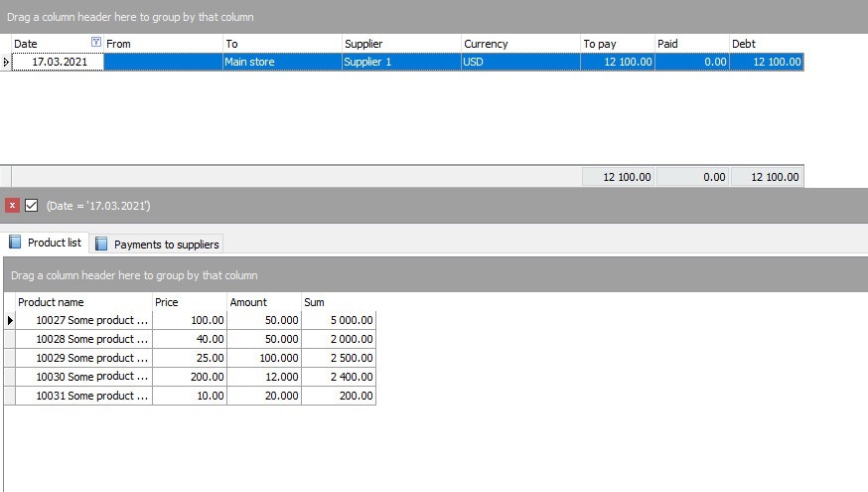The width and height of the screenshot is (868, 492).
Task: Remove the Date filter with red X
Action: tap(12, 206)
